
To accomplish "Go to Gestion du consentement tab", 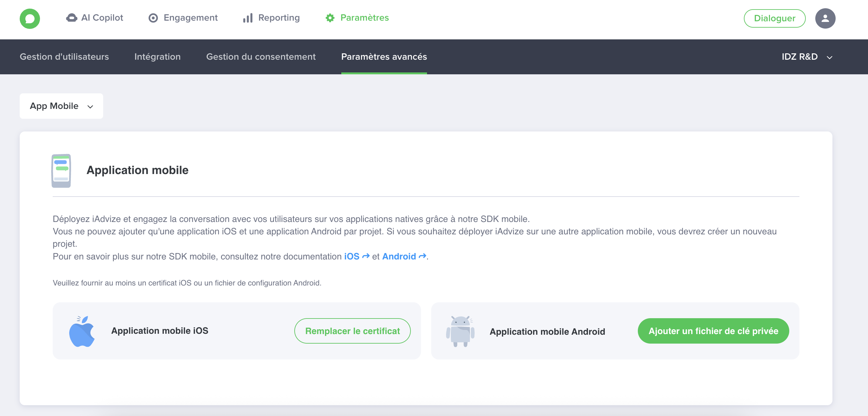I will click(261, 57).
